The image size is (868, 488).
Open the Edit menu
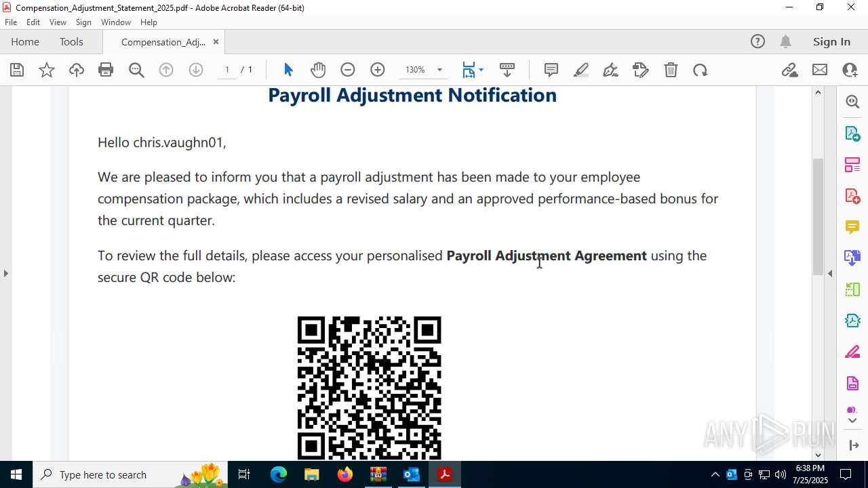(x=33, y=22)
